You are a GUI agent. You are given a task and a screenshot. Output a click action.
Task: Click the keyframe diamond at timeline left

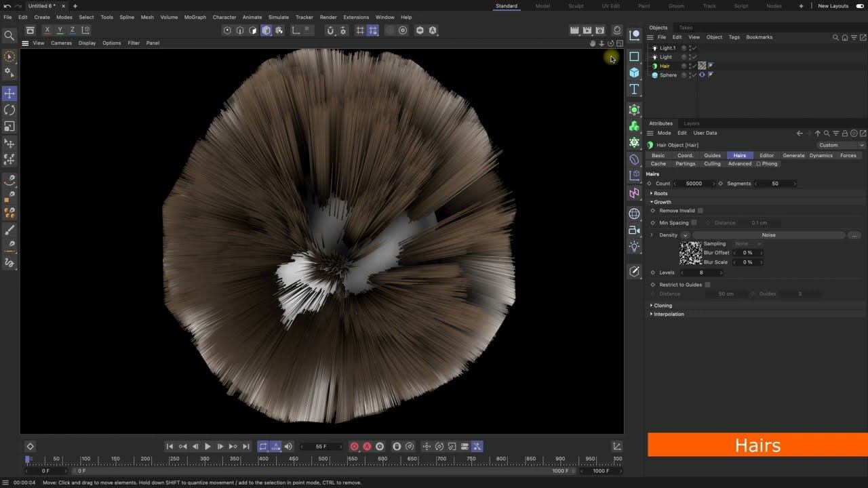pos(30,447)
